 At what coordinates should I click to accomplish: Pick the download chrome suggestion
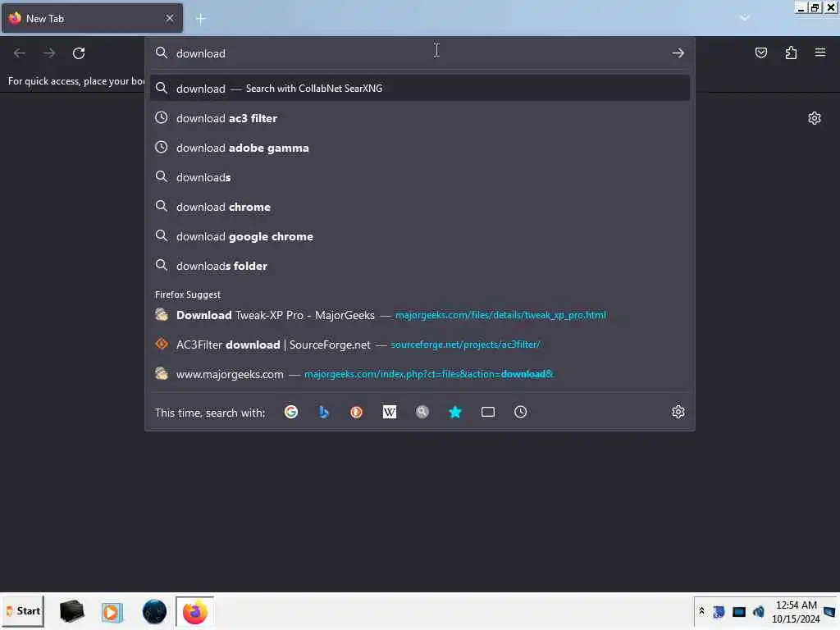click(419, 207)
